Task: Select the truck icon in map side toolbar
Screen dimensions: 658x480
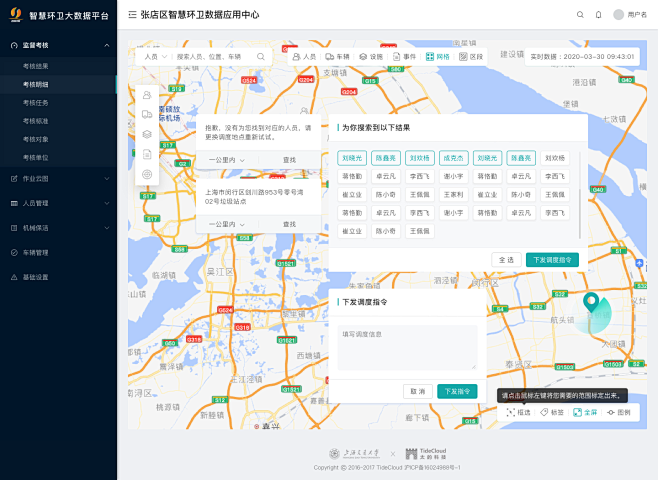Action: click(x=147, y=114)
